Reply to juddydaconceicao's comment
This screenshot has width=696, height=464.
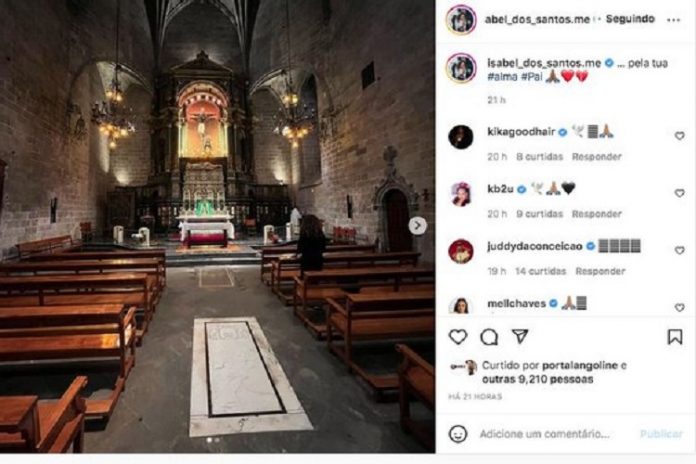click(x=600, y=271)
